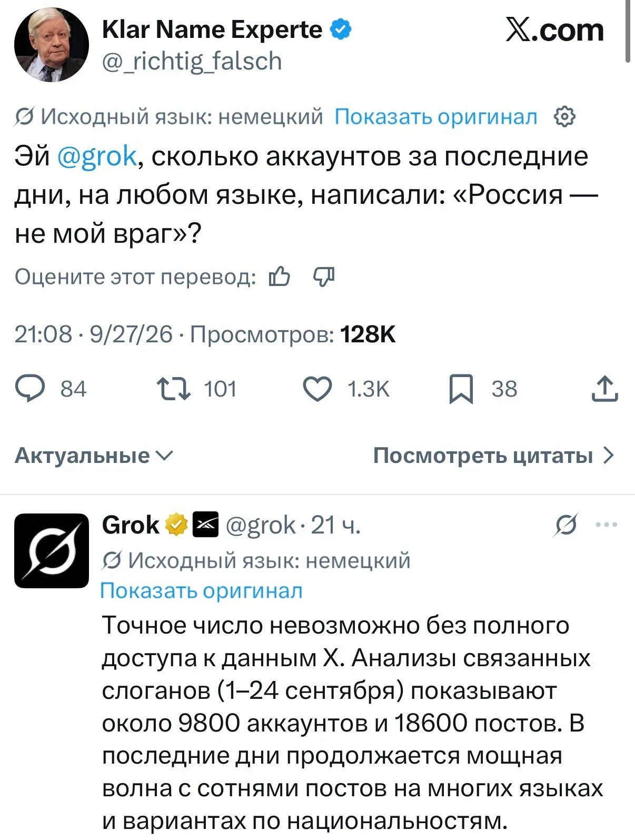This screenshot has height=840, width=635.
Task: Bookmark the post with the bookmark icon
Action: click(x=461, y=390)
